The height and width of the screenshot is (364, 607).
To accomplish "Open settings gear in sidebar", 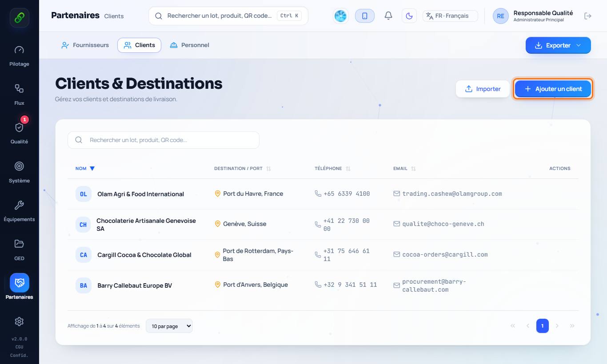I will tap(19, 321).
